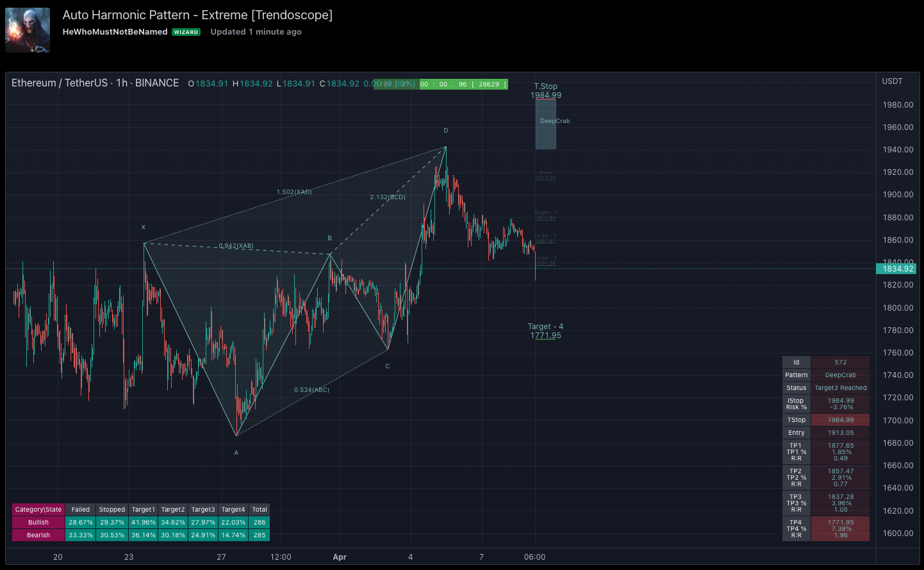924x570 pixels.
Task: Open the author's avatar image
Action: pyautogui.click(x=28, y=30)
